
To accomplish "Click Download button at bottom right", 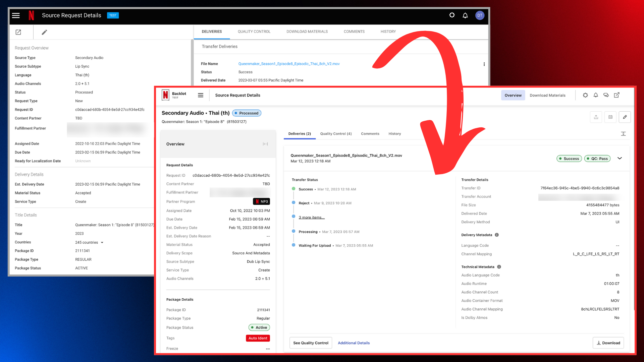I will 608,343.
